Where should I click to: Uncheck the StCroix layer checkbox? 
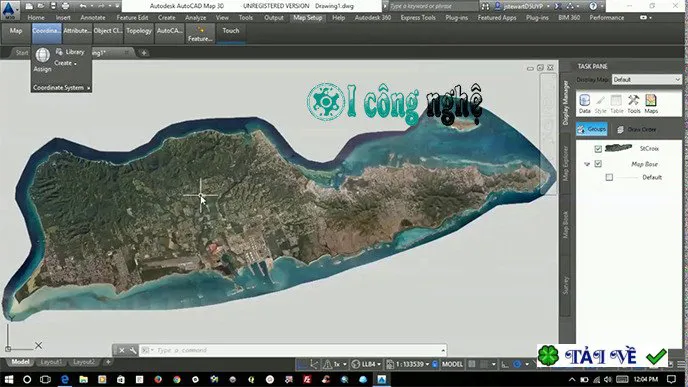(598, 149)
